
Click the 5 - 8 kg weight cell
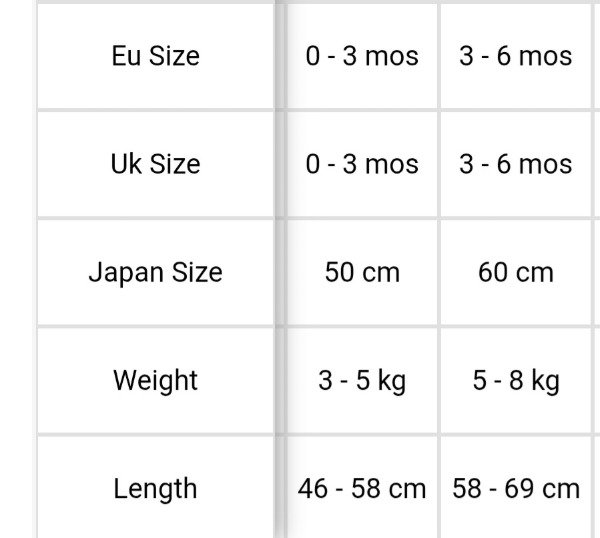pyautogui.click(x=515, y=380)
